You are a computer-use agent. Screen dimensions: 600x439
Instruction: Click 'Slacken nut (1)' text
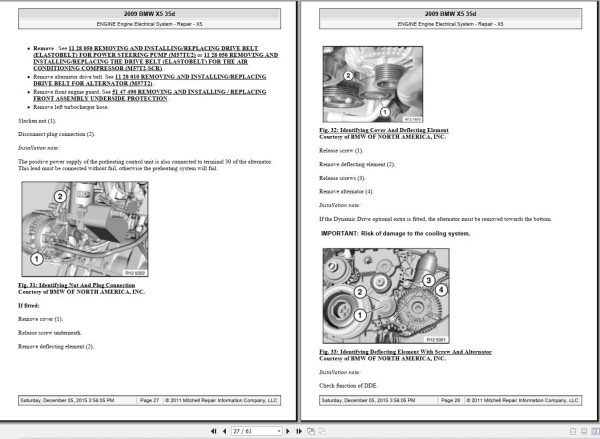[37, 121]
